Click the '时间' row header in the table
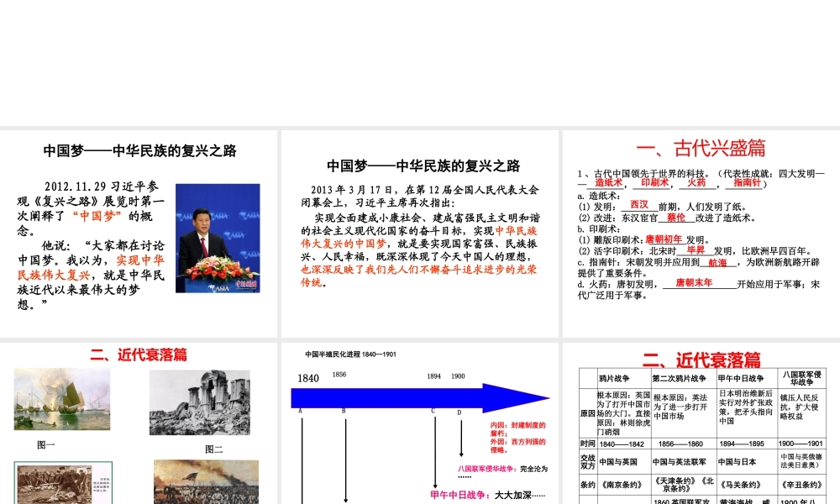The width and height of the screenshot is (840, 504). (x=588, y=444)
